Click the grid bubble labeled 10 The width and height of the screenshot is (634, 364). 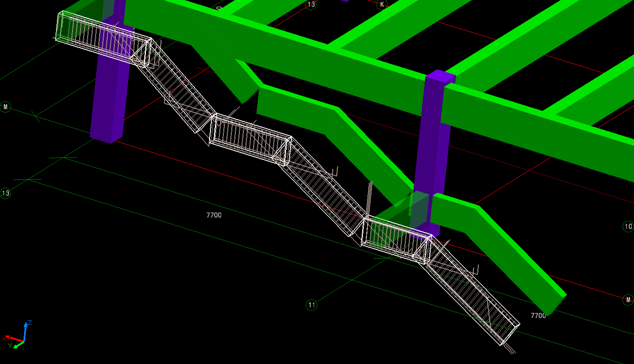pos(628,227)
